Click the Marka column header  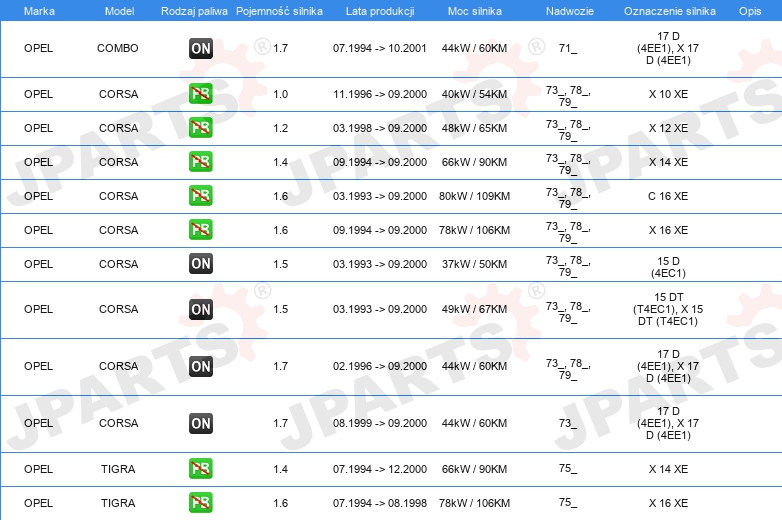39,11
